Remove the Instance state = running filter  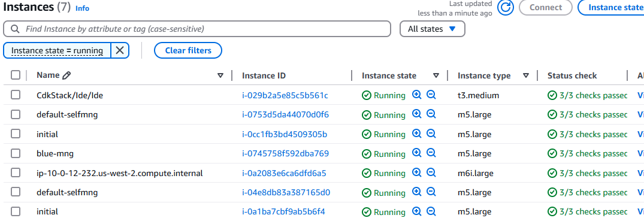pyautogui.click(x=120, y=50)
